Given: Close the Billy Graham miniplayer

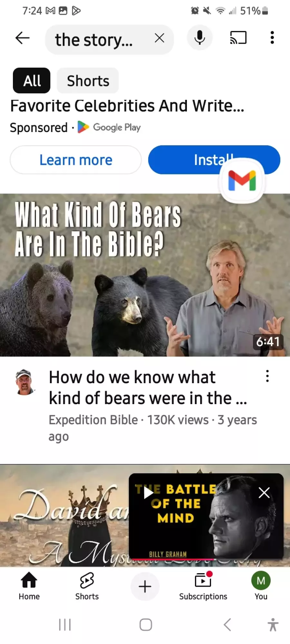Looking at the screenshot, I should coord(264,493).
